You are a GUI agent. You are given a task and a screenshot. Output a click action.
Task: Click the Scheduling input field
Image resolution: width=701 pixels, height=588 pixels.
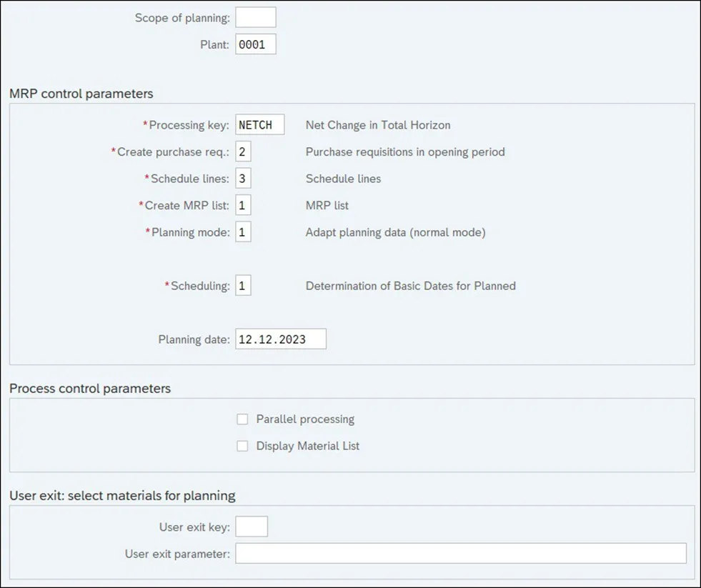(243, 286)
